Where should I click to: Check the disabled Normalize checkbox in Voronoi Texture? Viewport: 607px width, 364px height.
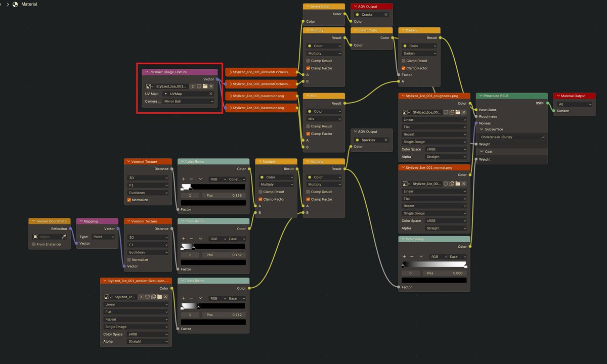[129, 259]
